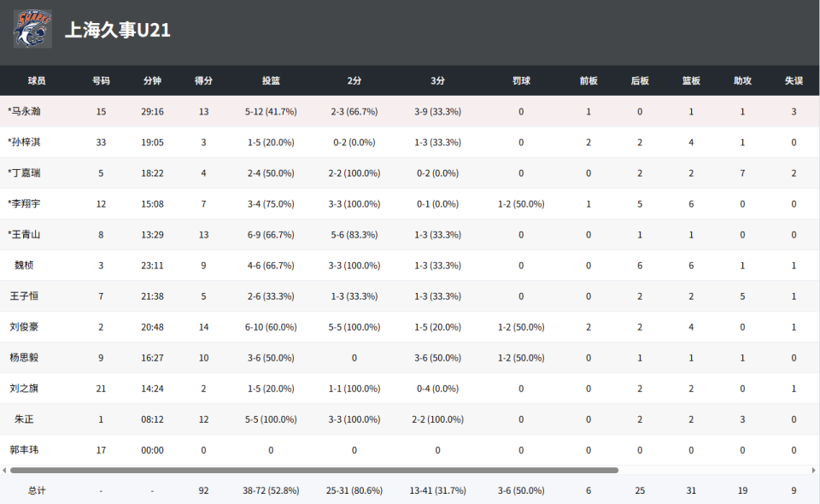
Task: Sort by the 得分 column header
Action: (203, 80)
